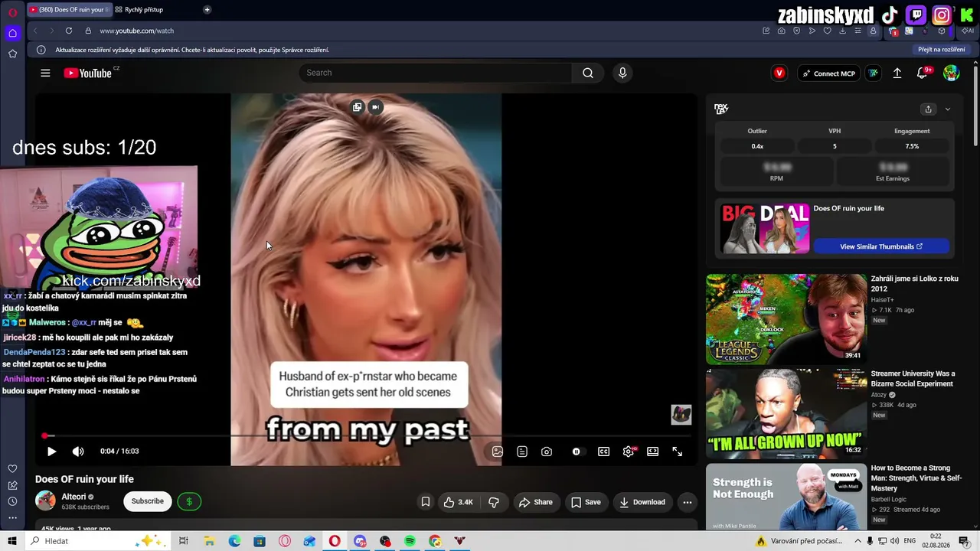980x551 pixels.
Task: Open Zahráli jsme si Lolko video thumbnail
Action: coord(786,319)
